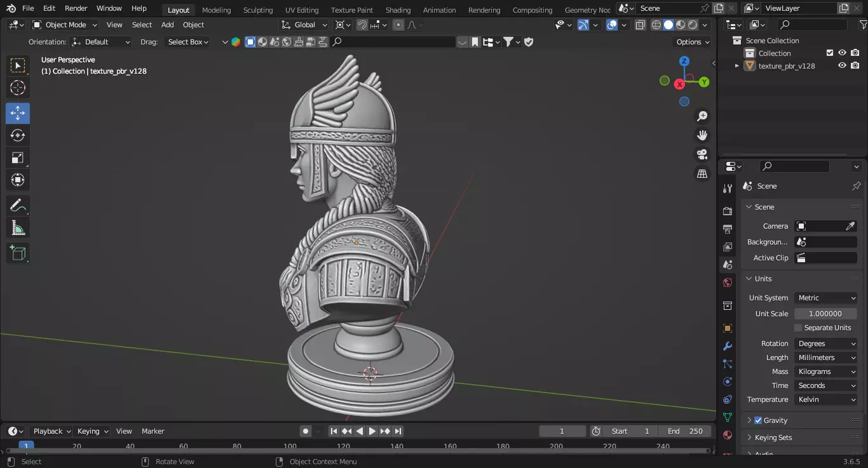Toggle proportional editing
868x468 pixels.
tap(398, 25)
